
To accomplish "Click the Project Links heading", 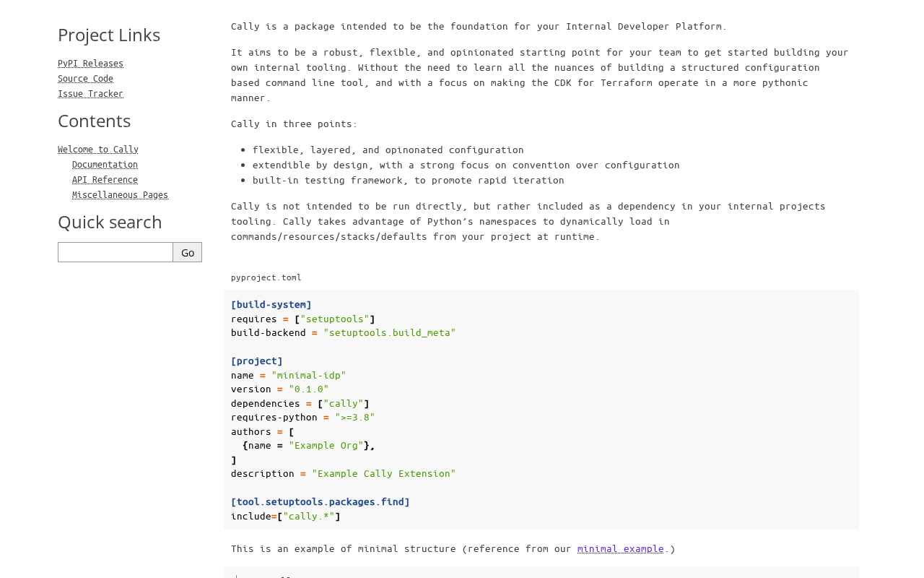I will [109, 35].
